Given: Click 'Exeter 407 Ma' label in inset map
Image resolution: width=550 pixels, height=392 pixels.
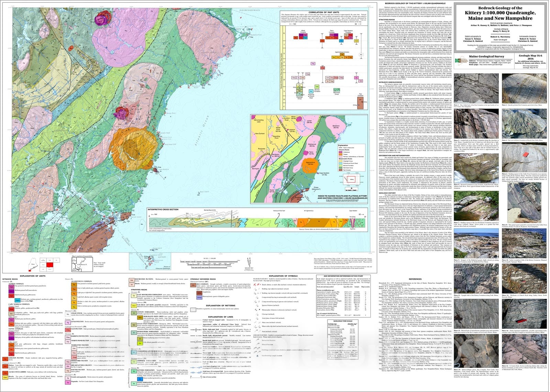Looking at the screenshot, I should click(272, 191).
